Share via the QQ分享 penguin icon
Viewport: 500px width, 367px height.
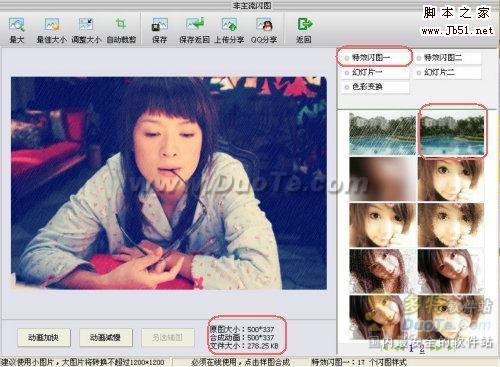264,24
